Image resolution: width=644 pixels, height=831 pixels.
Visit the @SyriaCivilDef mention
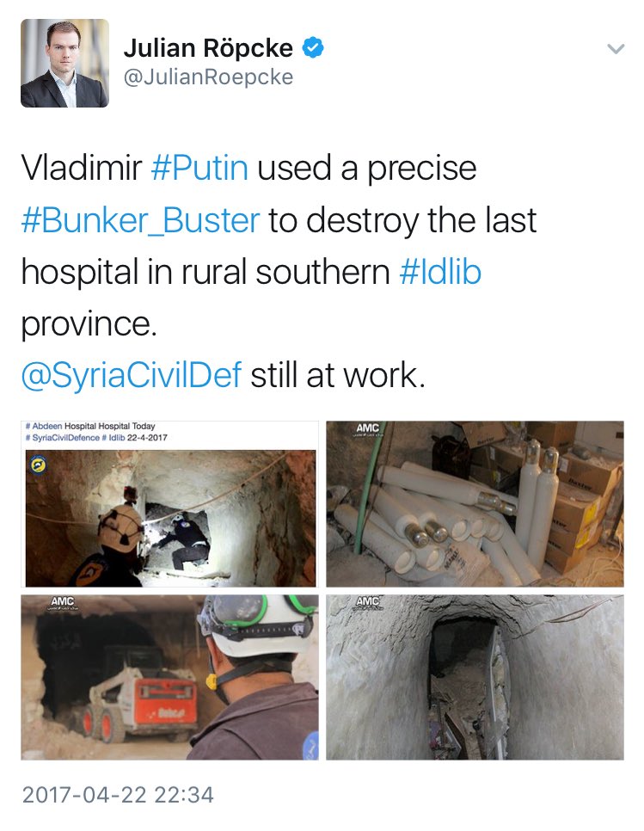[x=132, y=375]
